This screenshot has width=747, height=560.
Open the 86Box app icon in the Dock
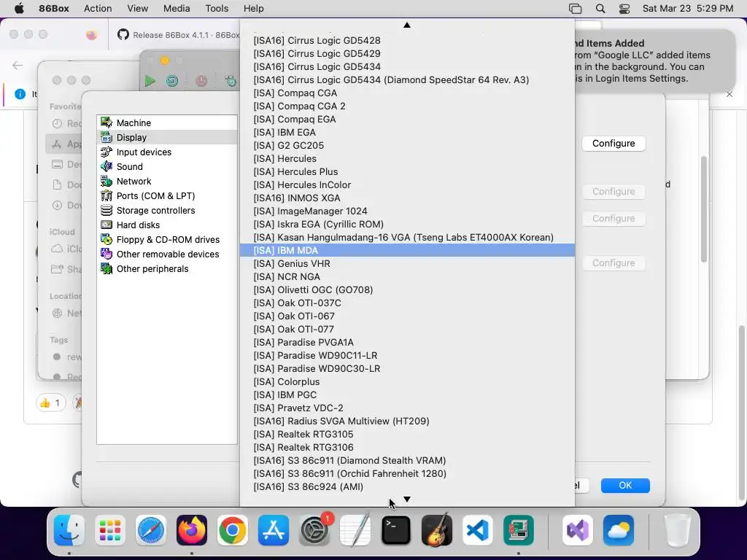click(x=519, y=530)
